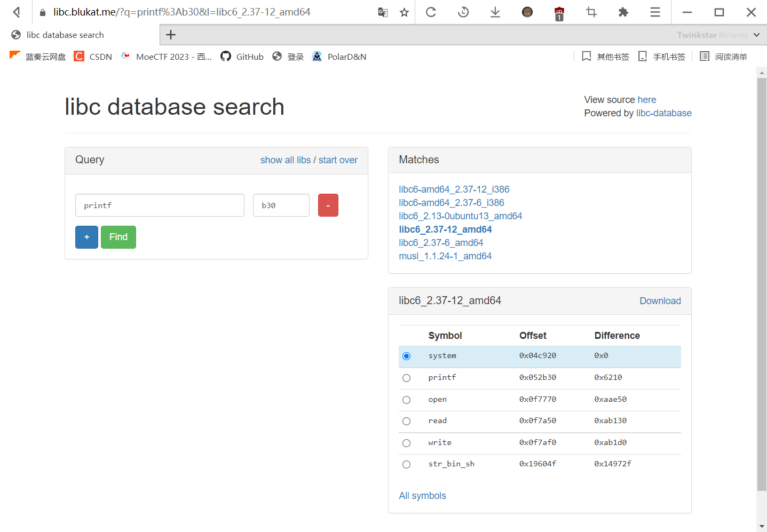Screen dimensions: 767x532
Task: Switch to libc database search tab
Action: point(65,35)
